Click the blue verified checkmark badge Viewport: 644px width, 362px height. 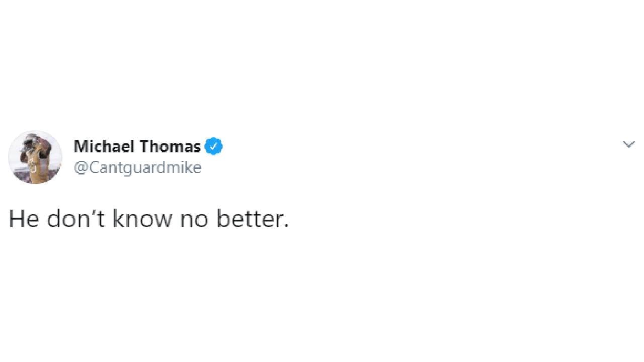[214, 146]
